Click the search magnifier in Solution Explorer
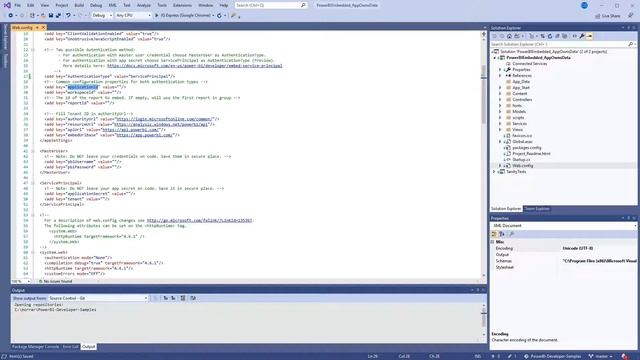 (x=631, y=44)
